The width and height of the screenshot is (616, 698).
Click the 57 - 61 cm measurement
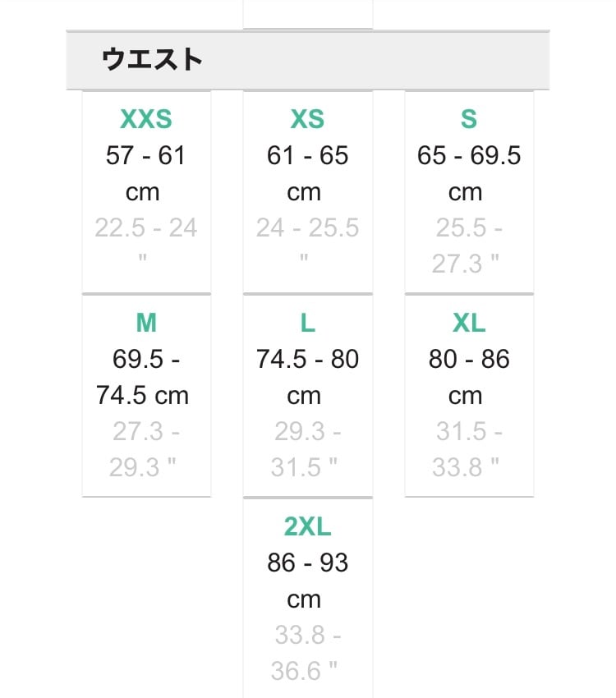pyautogui.click(x=145, y=172)
